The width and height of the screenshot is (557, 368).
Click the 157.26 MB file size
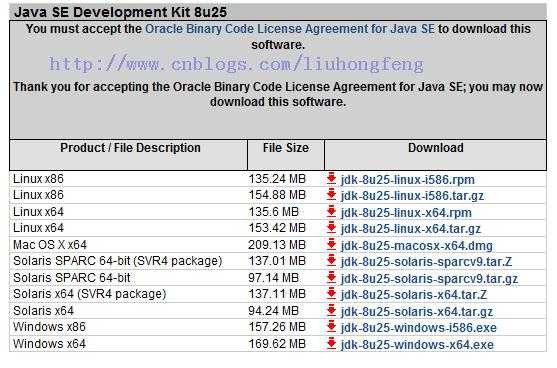pyautogui.click(x=277, y=327)
